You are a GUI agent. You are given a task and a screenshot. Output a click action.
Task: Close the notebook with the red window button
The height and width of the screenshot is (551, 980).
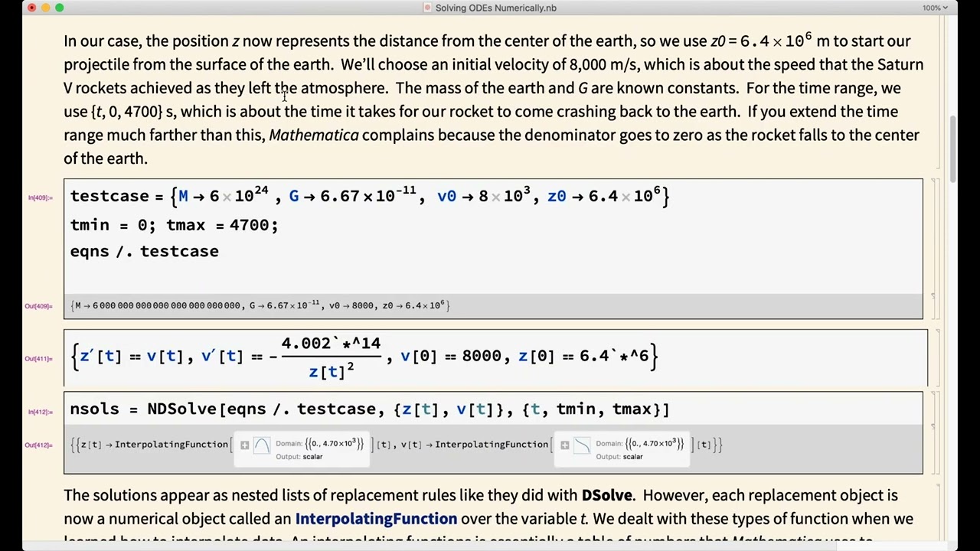[x=31, y=8]
